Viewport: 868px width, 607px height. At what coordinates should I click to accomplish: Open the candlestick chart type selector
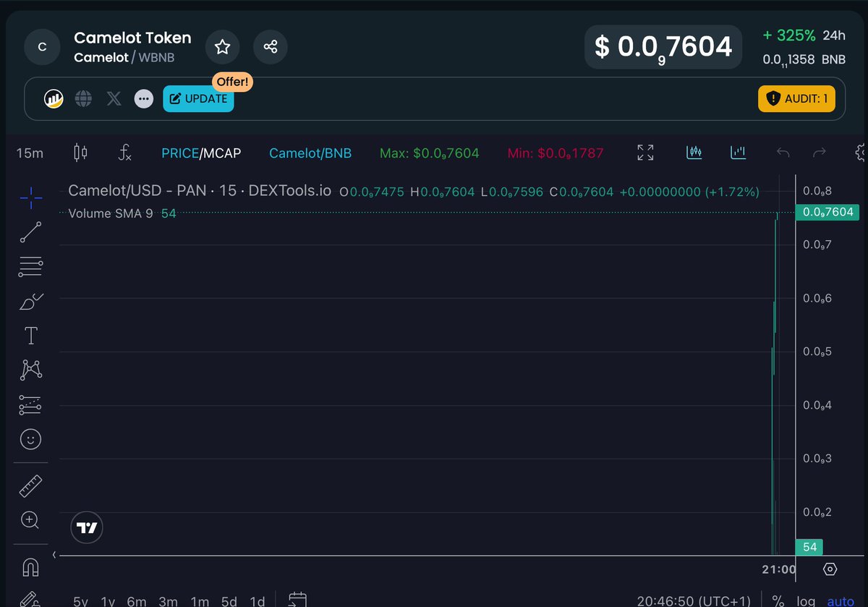pyautogui.click(x=80, y=153)
